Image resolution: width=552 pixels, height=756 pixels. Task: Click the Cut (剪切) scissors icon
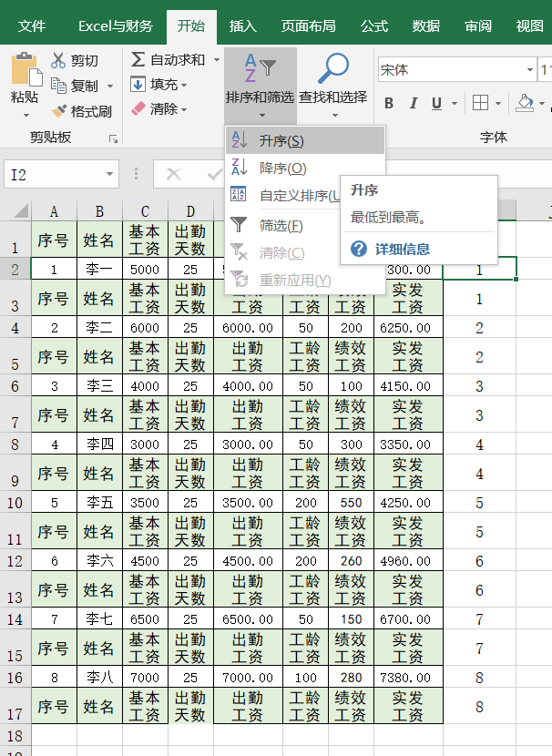click(58, 60)
